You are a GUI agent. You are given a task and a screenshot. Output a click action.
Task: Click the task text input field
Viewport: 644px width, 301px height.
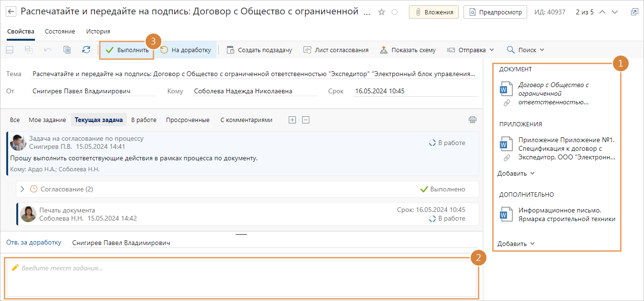click(x=241, y=279)
